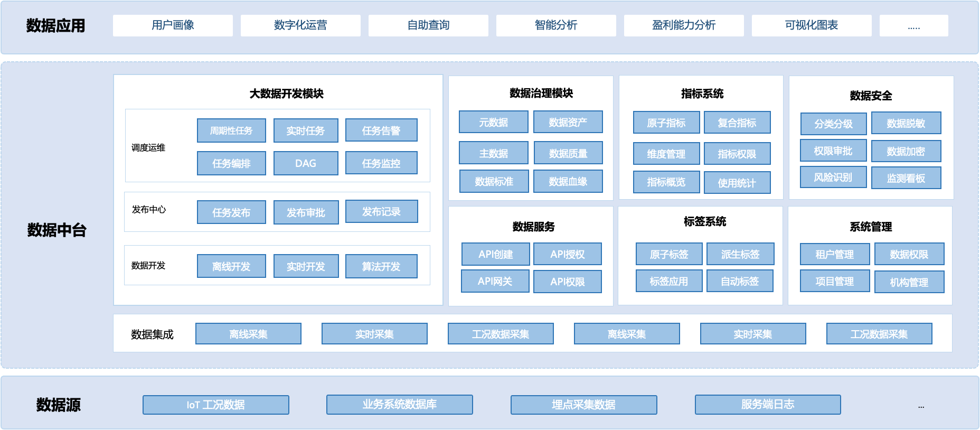The width and height of the screenshot is (980, 430).
Task: Select the 机构管理 block
Action: tap(909, 282)
